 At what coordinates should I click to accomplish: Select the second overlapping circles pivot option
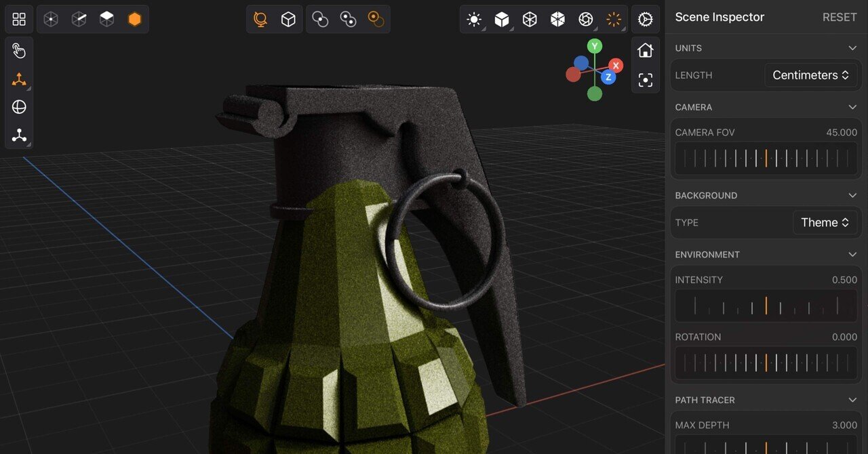click(348, 20)
